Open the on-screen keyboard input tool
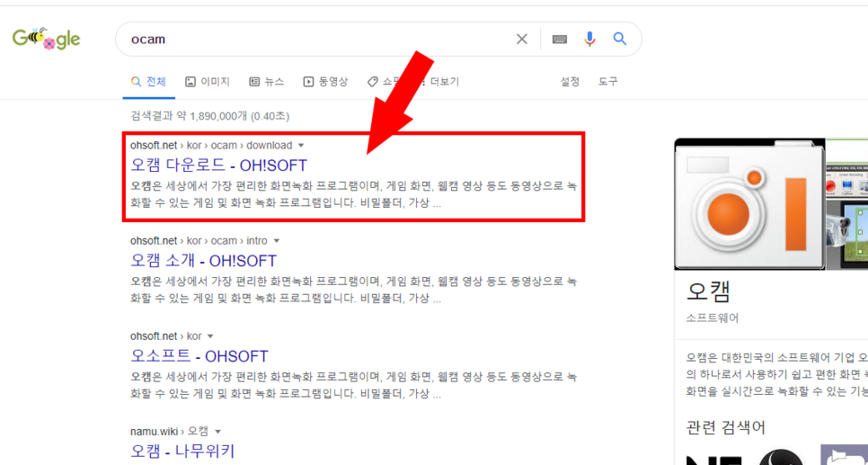Screen dimensions: 868x465 point(560,39)
